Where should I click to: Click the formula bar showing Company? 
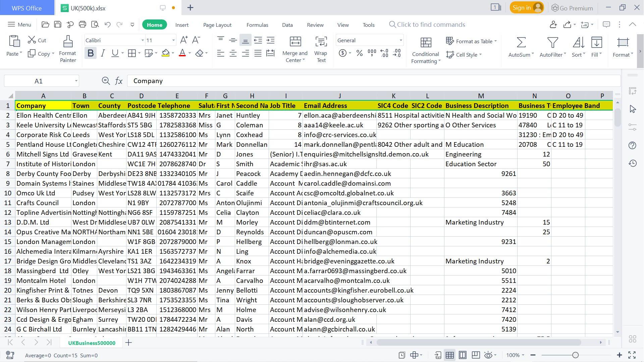pyautogui.click(x=374, y=81)
